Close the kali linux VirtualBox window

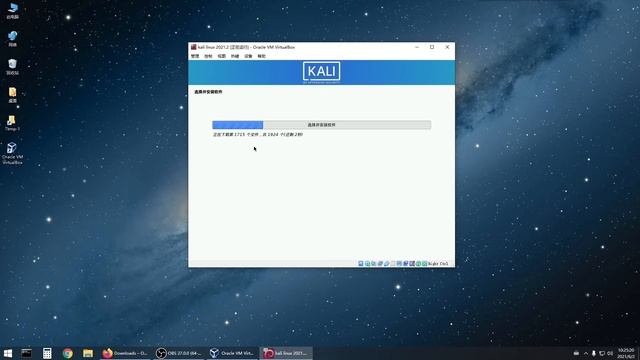447,47
